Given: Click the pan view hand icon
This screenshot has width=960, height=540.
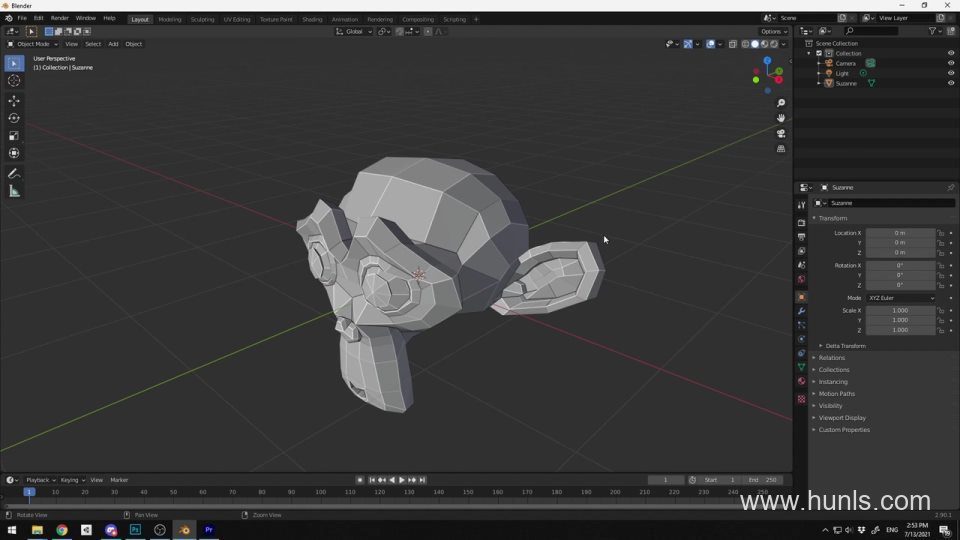Looking at the screenshot, I should pos(781,118).
